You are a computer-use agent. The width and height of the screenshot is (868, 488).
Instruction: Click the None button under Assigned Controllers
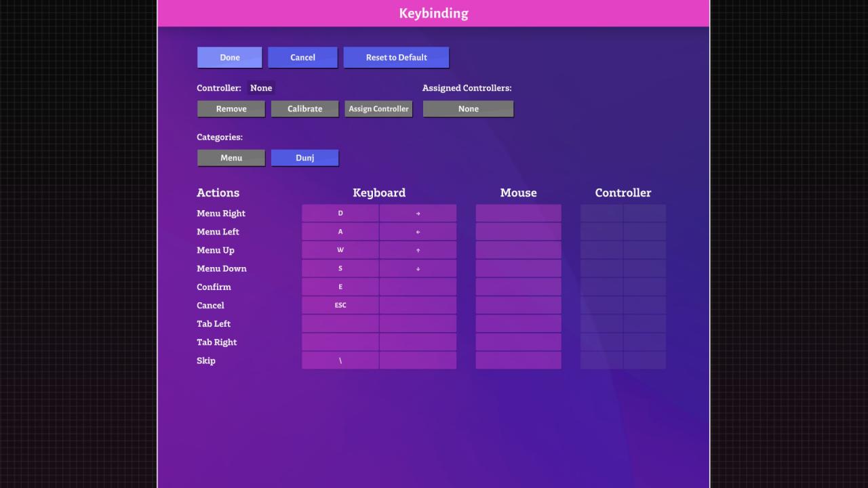(468, 109)
